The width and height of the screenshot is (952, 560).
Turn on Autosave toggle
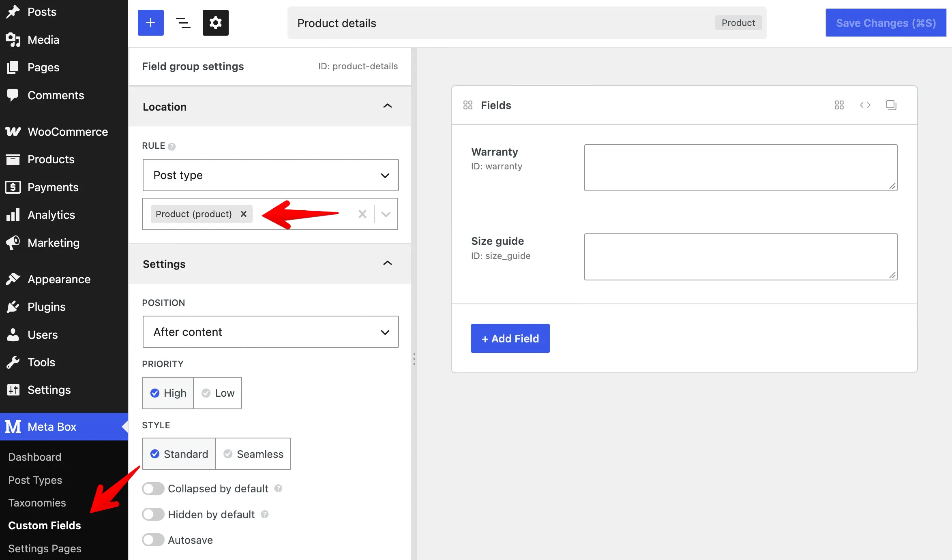tap(153, 540)
